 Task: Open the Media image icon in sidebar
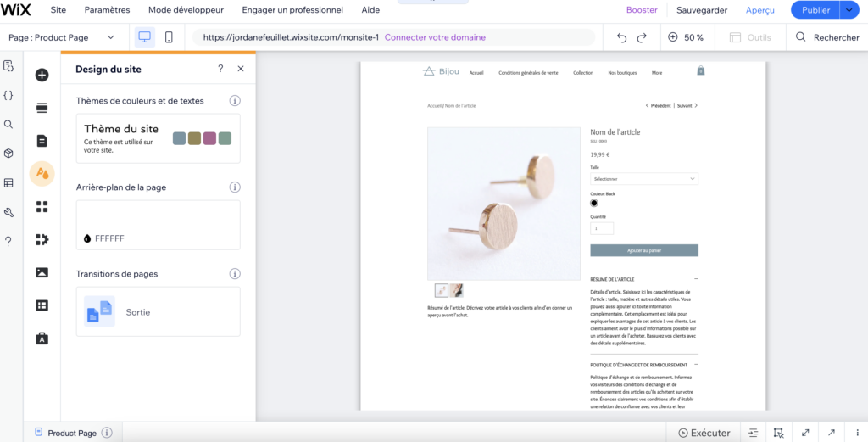(42, 272)
